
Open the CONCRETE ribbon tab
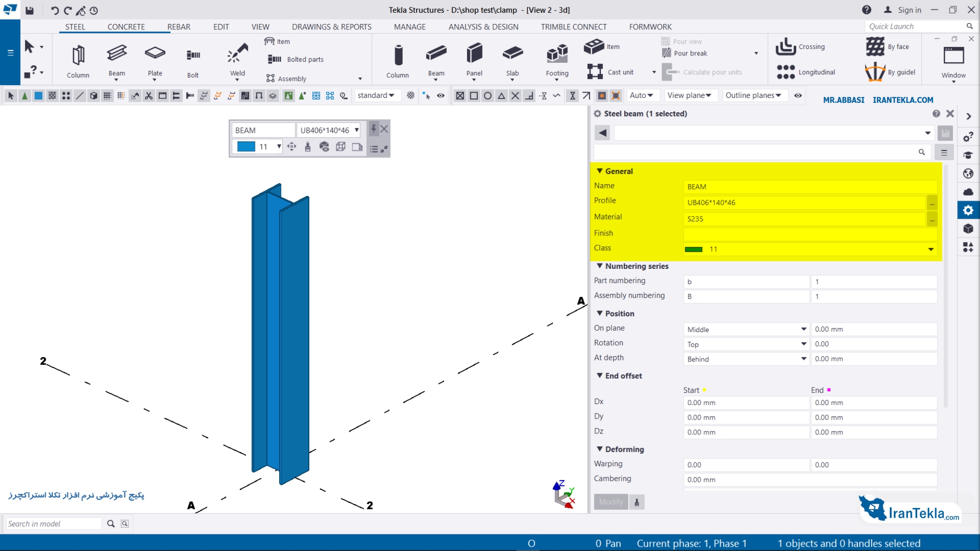(126, 27)
